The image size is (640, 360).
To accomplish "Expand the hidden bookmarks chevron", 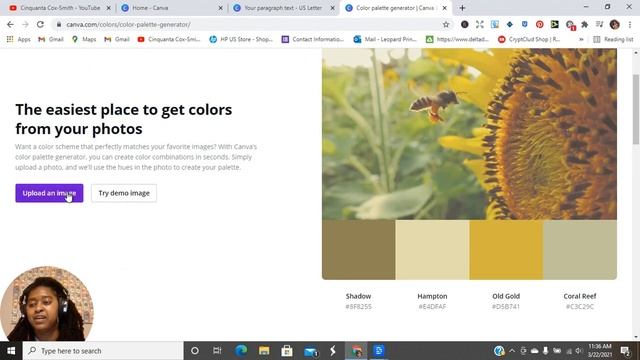I will [x=581, y=39].
